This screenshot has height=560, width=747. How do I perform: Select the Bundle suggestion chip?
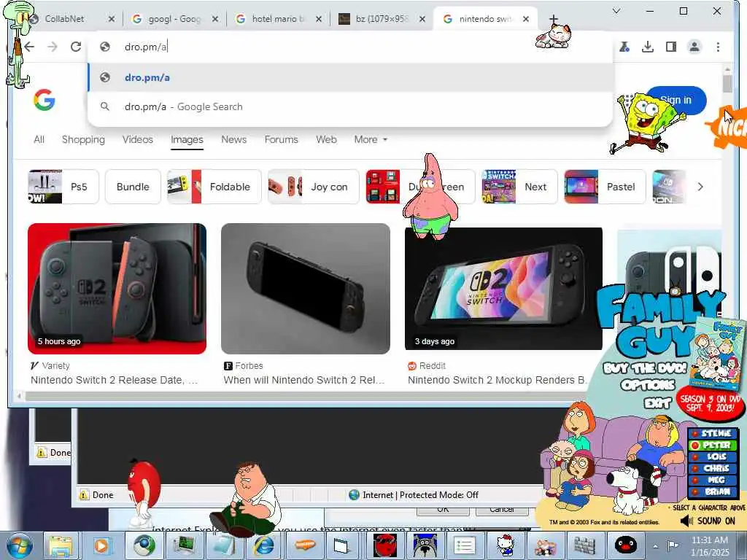[x=133, y=187]
